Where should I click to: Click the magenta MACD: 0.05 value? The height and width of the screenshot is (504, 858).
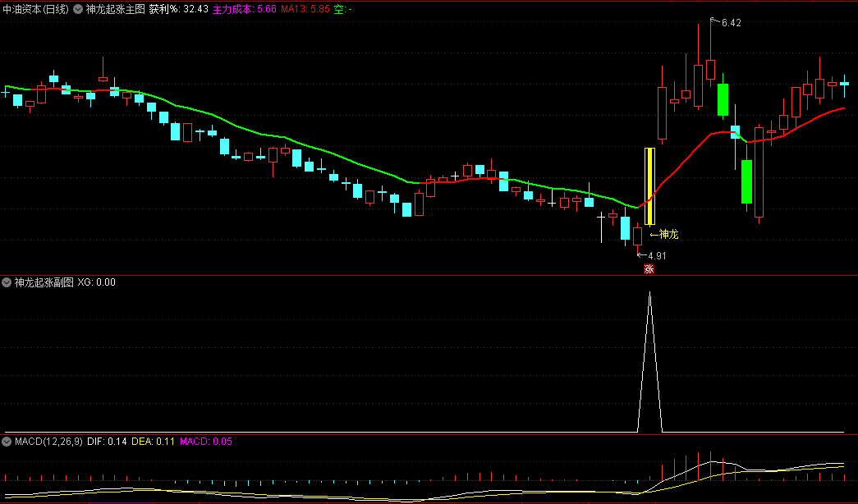point(206,442)
